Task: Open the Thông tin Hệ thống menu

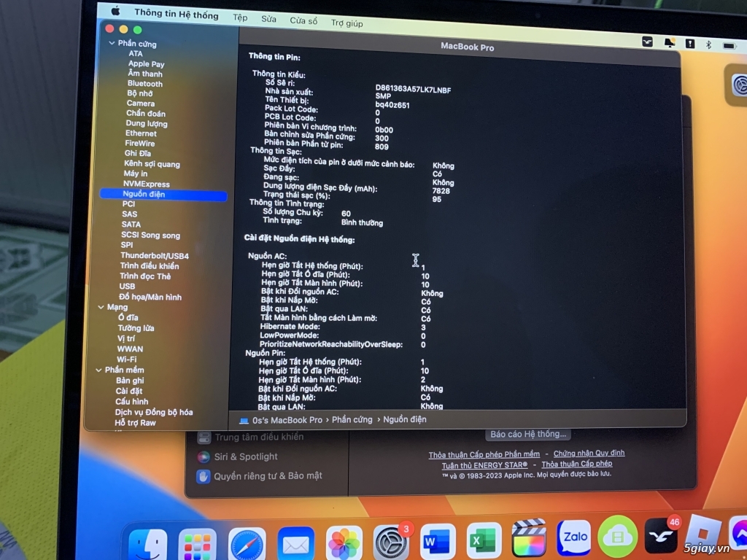Action: (177, 15)
